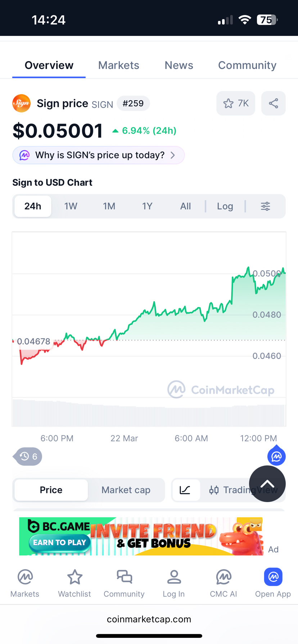This screenshot has height=644, width=298.
Task: Switch to the News tab
Action: click(x=179, y=65)
